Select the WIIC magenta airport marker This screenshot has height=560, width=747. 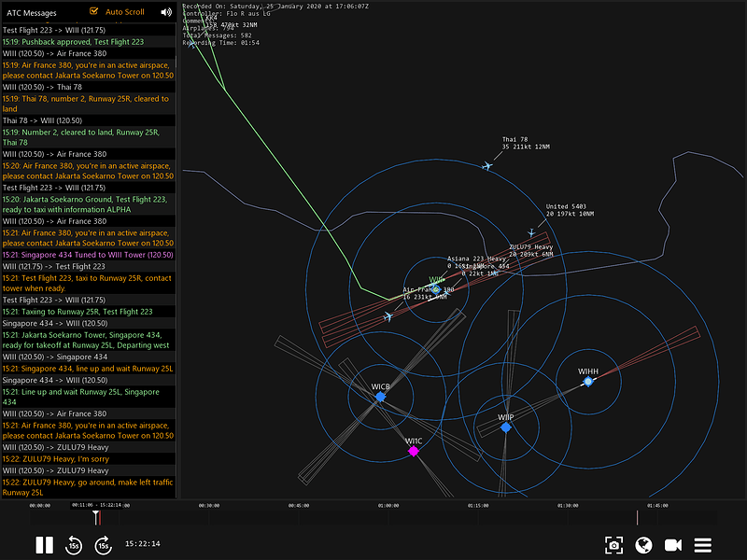click(414, 451)
